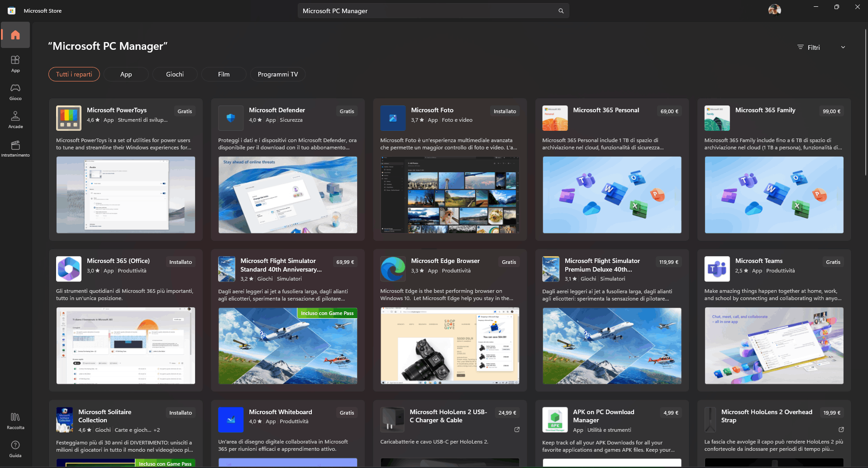Image resolution: width=868 pixels, height=468 pixels.
Task: Click the Microsoft Defender shield icon
Action: point(231,118)
